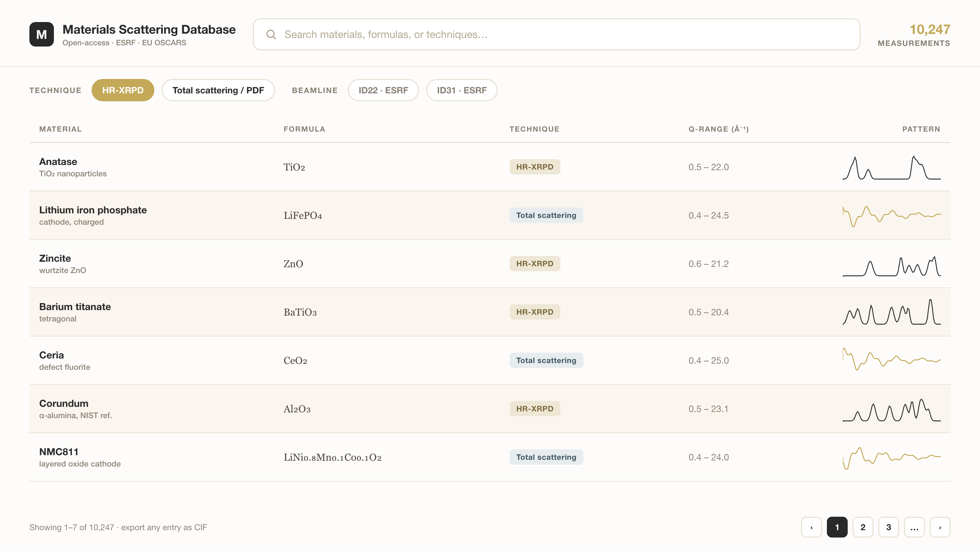Open the NMC811 entry
980x551 pixels.
click(x=490, y=457)
